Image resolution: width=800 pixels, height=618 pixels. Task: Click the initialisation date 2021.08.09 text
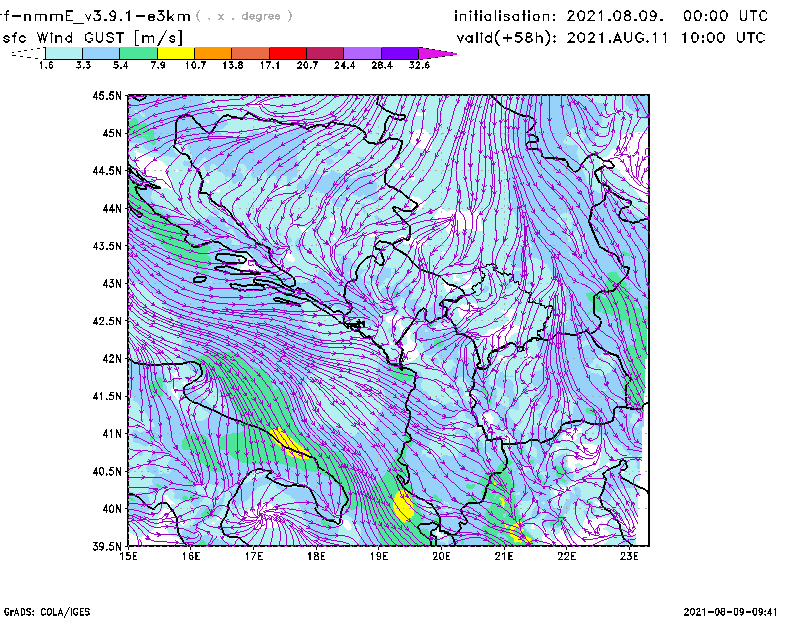click(x=612, y=16)
